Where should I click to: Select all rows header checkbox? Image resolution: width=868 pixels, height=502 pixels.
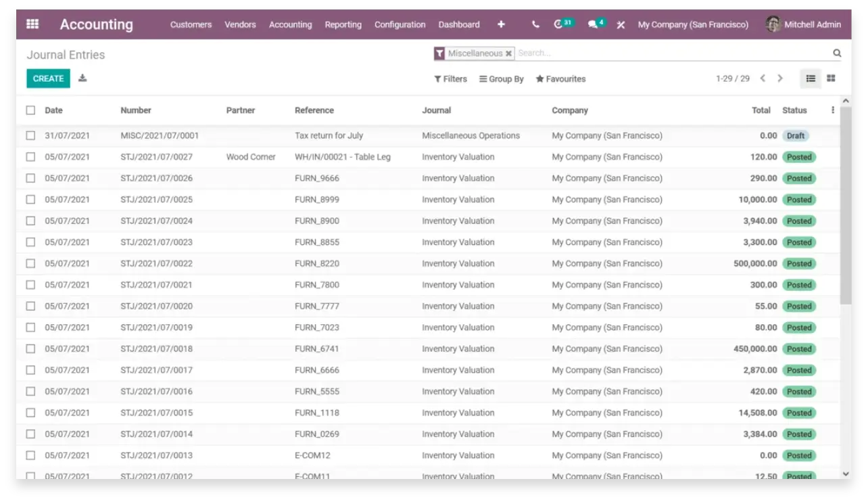tap(30, 110)
